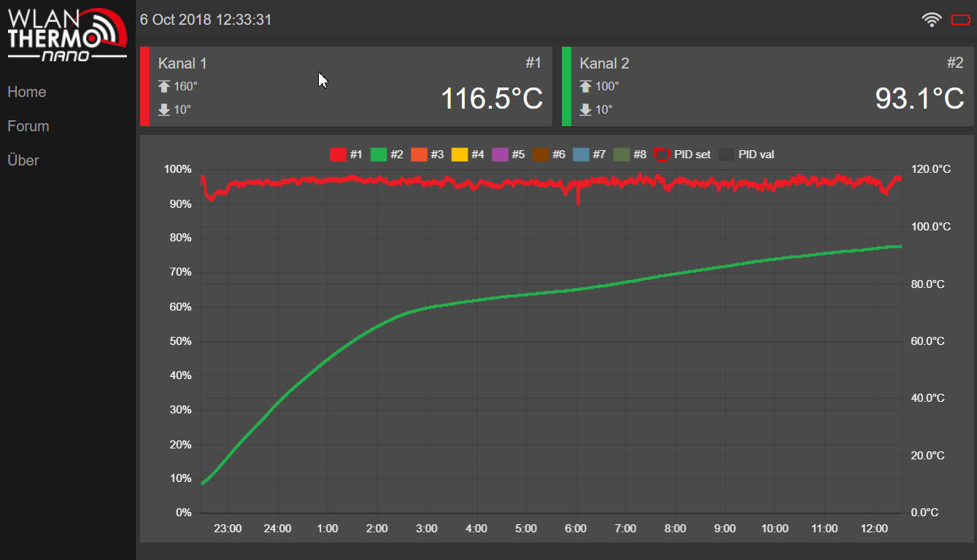Toggle the #2 series in chart legend
This screenshot has width=977, height=560.
point(387,155)
